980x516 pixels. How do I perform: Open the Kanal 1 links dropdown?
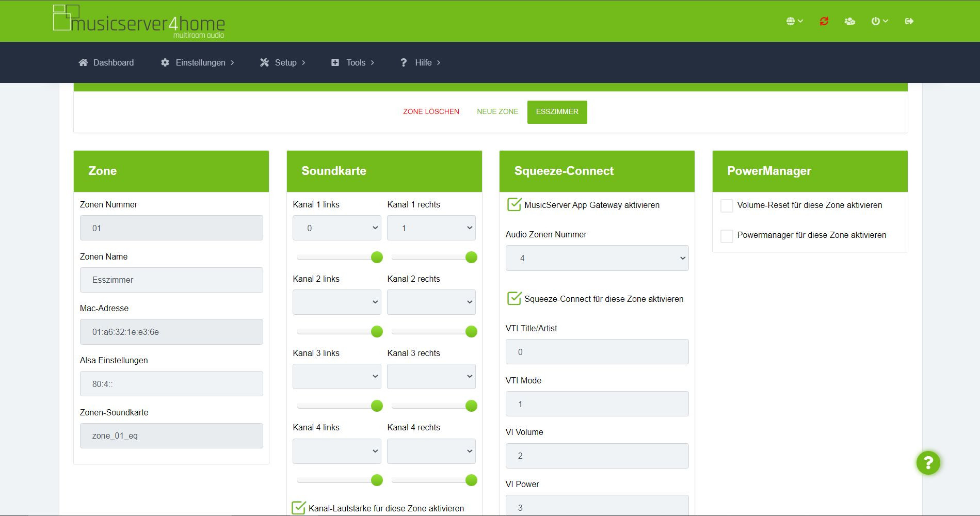pos(336,228)
